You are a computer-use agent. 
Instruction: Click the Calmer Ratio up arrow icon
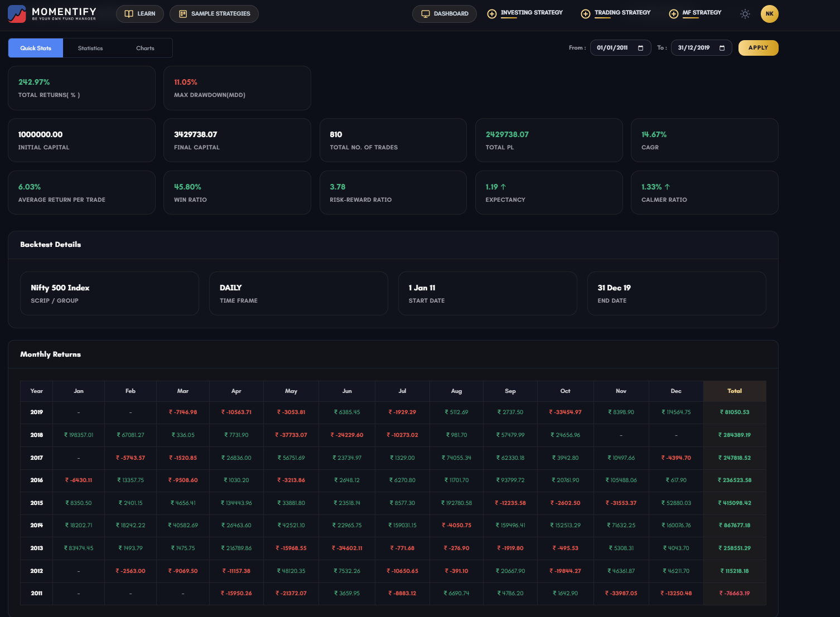pos(668,187)
